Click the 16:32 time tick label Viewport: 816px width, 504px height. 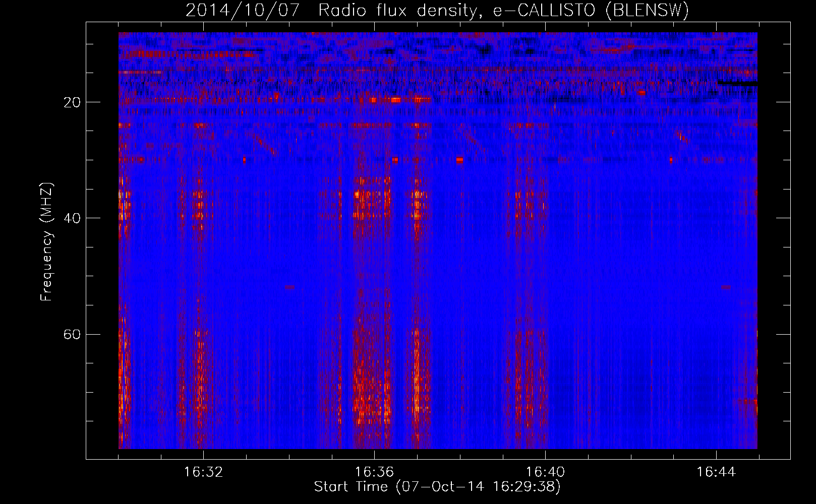click(x=203, y=472)
